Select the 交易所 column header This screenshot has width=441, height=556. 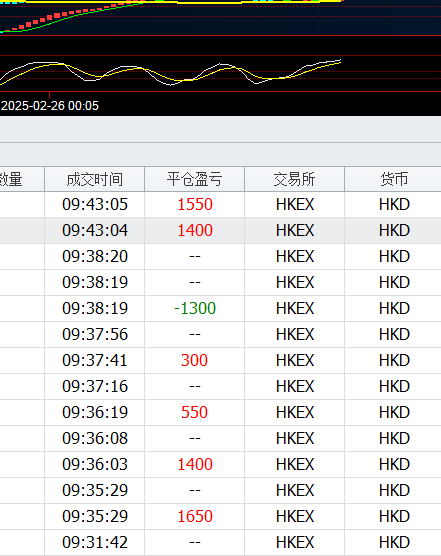click(295, 179)
